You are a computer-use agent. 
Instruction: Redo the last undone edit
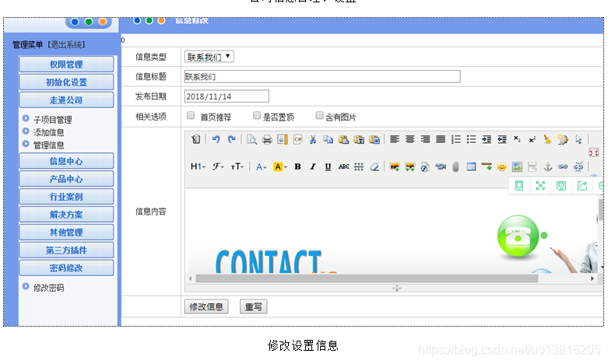231,139
